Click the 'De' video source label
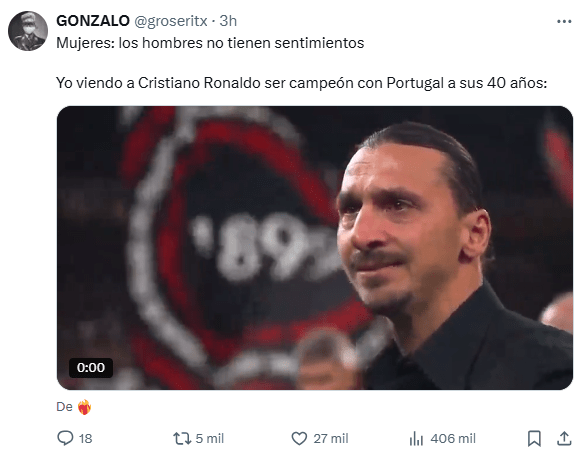Screen dimensions: 588x455 coord(64,407)
